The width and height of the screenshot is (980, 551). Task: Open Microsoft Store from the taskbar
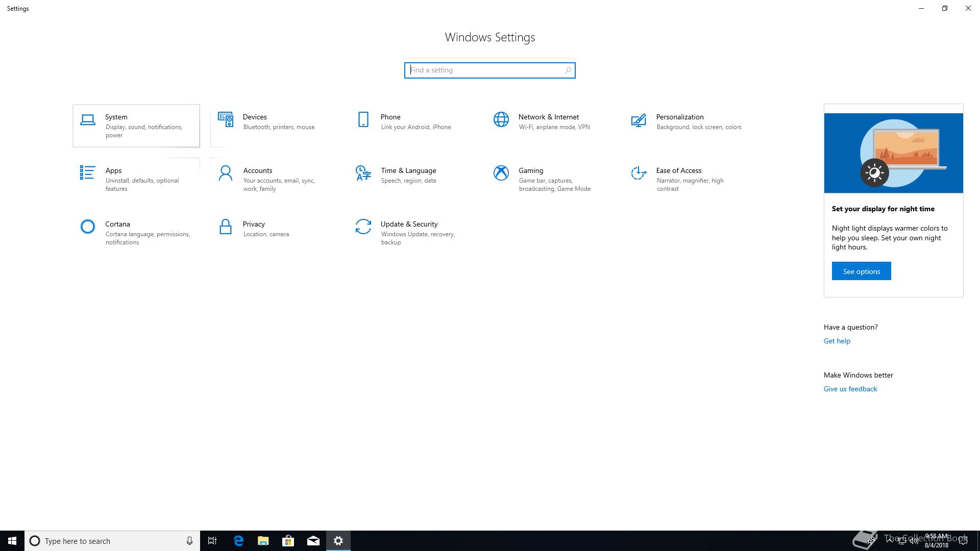288,541
